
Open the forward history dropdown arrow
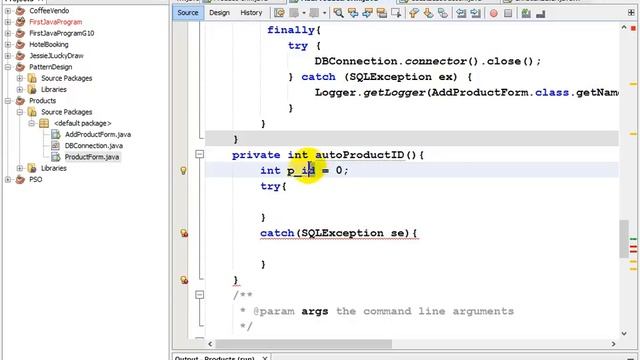tap(324, 13)
